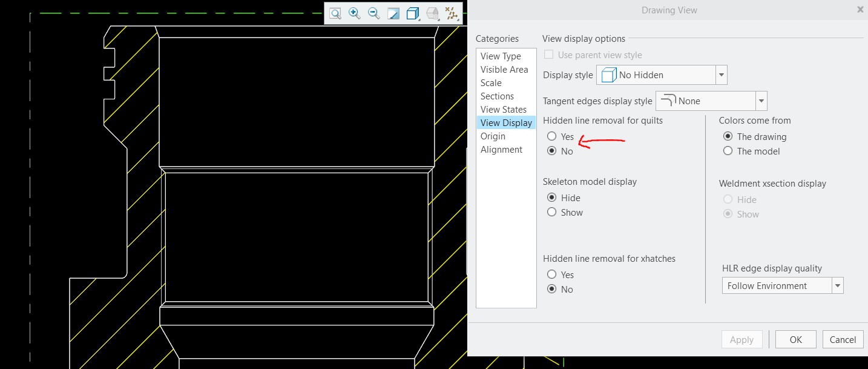The image size is (868, 369).
Task: Select the Sections category
Action: (497, 96)
